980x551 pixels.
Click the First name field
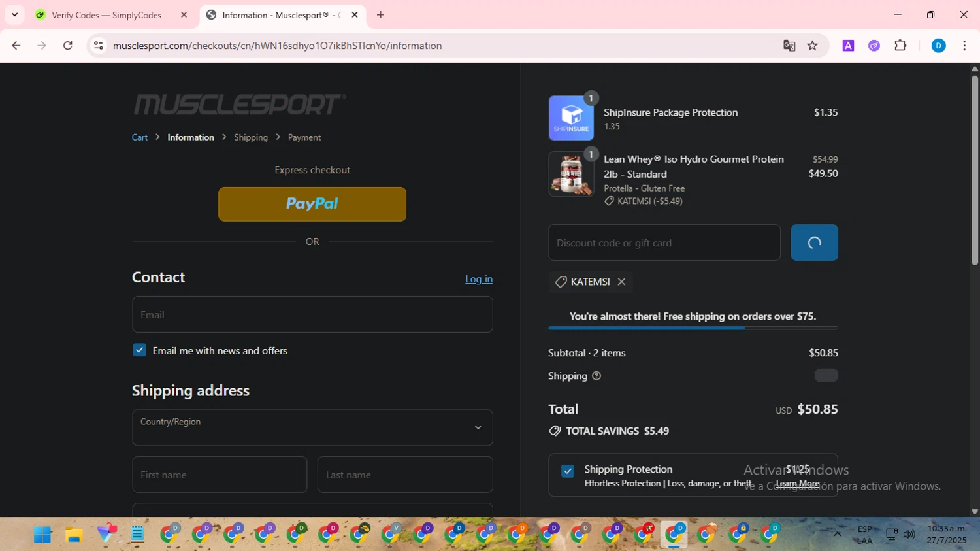[x=220, y=475]
